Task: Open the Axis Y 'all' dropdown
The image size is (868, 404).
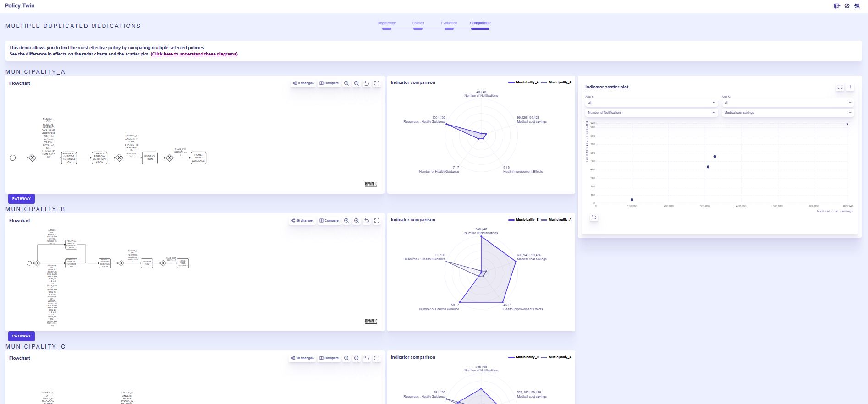Action: tap(651, 103)
